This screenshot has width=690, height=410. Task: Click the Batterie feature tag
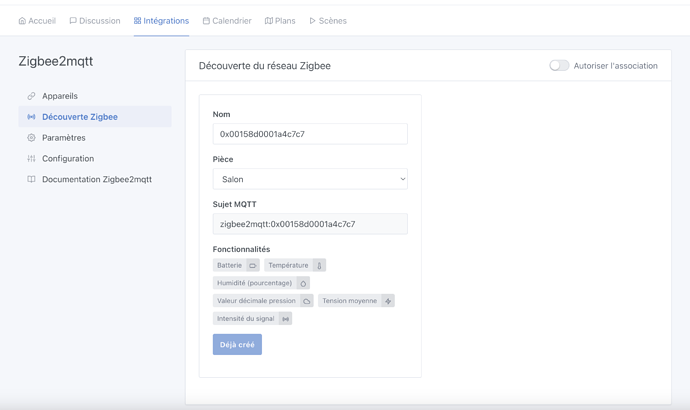pyautogui.click(x=236, y=265)
